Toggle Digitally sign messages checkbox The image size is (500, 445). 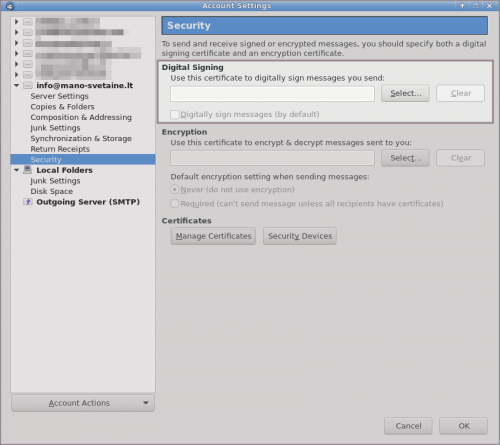pos(175,114)
